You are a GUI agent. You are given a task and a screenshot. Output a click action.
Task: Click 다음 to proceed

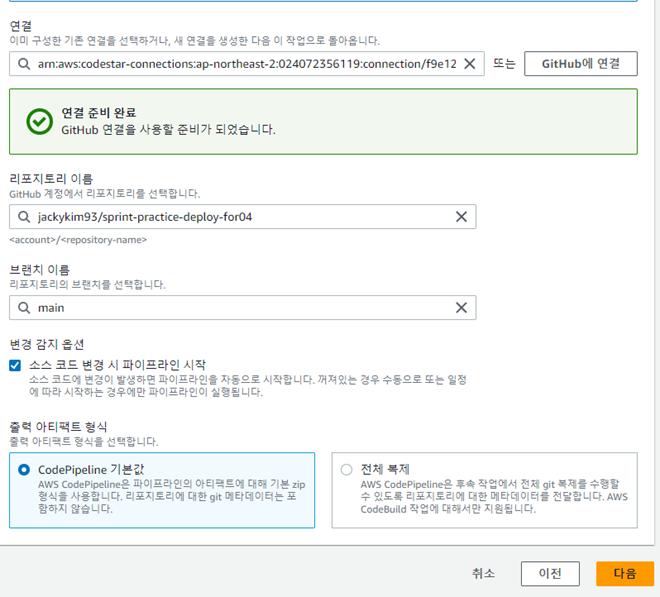pyautogui.click(x=625, y=573)
